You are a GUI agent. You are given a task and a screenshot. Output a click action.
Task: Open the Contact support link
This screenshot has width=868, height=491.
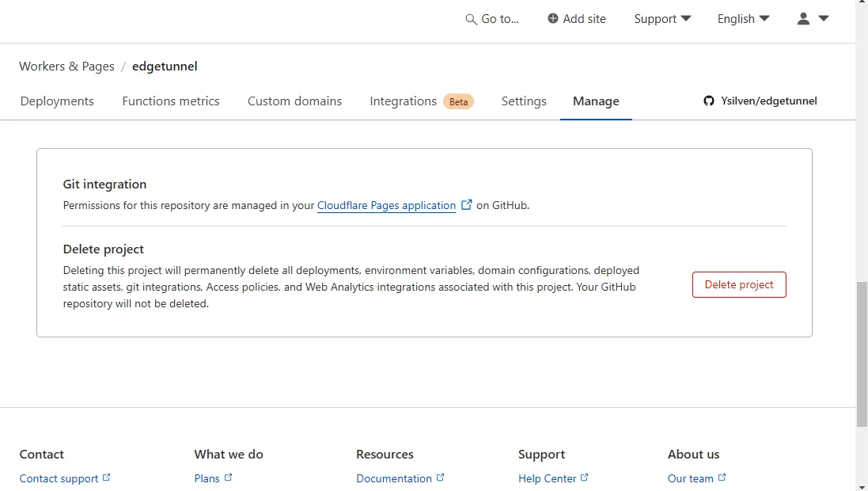(x=59, y=479)
